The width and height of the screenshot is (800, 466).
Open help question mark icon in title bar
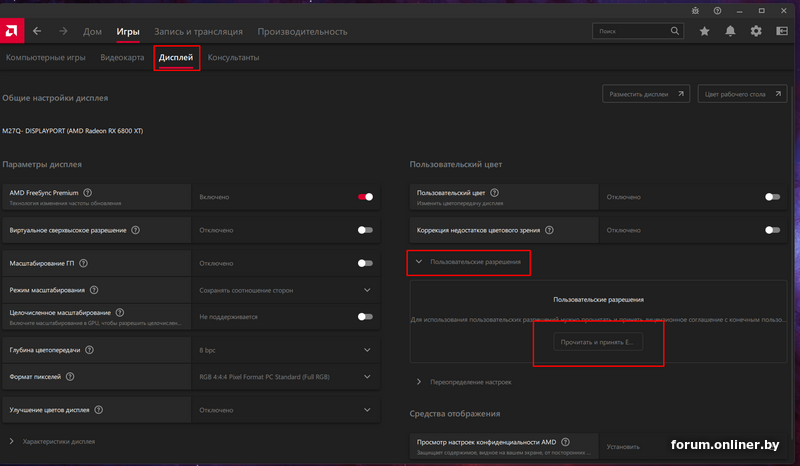tap(719, 10)
